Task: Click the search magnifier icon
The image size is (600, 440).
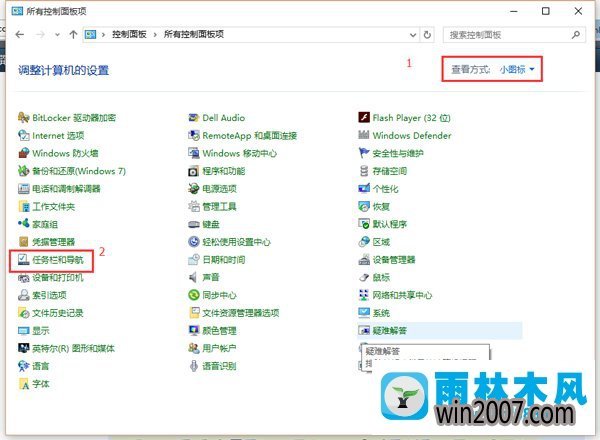Action: click(576, 35)
